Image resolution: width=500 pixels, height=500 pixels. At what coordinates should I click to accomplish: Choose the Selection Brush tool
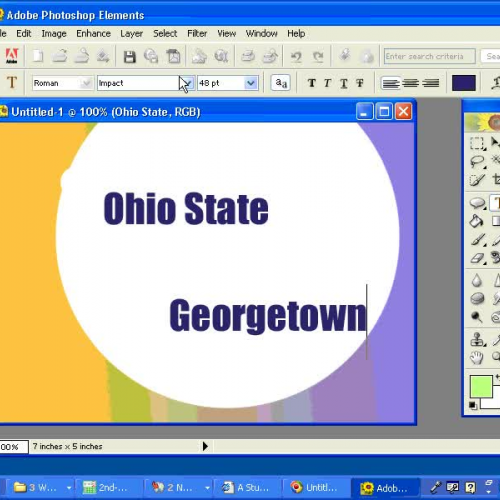tap(477, 180)
